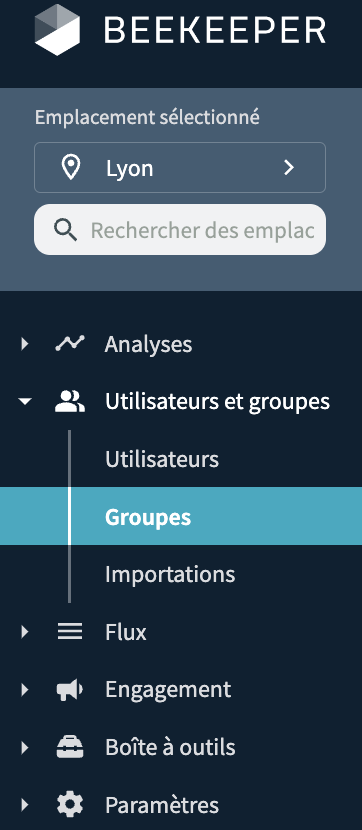This screenshot has height=830, width=362.
Task: Click the Flux hamburger lines icon
Action: 70,631
